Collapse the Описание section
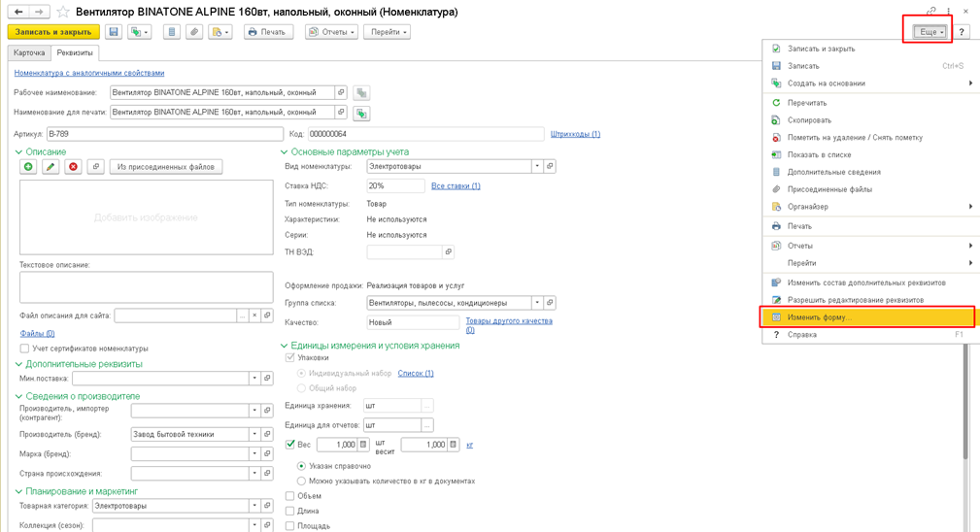Viewport: 980px width, 532px height. (x=18, y=152)
